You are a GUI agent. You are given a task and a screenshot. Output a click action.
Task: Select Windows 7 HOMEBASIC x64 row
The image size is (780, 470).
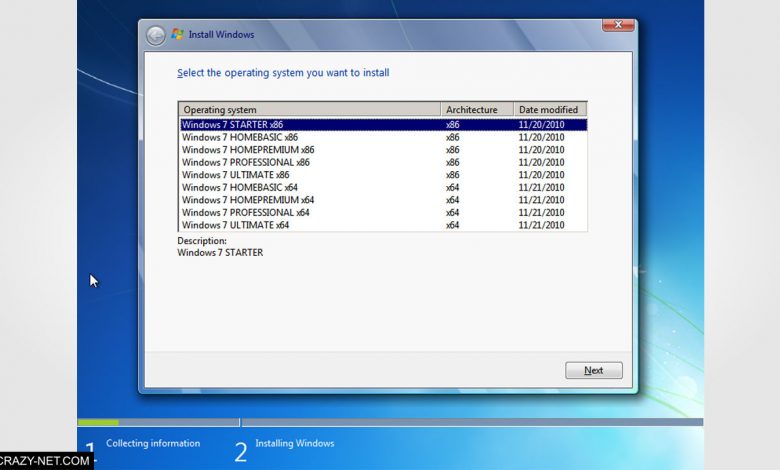tap(383, 188)
